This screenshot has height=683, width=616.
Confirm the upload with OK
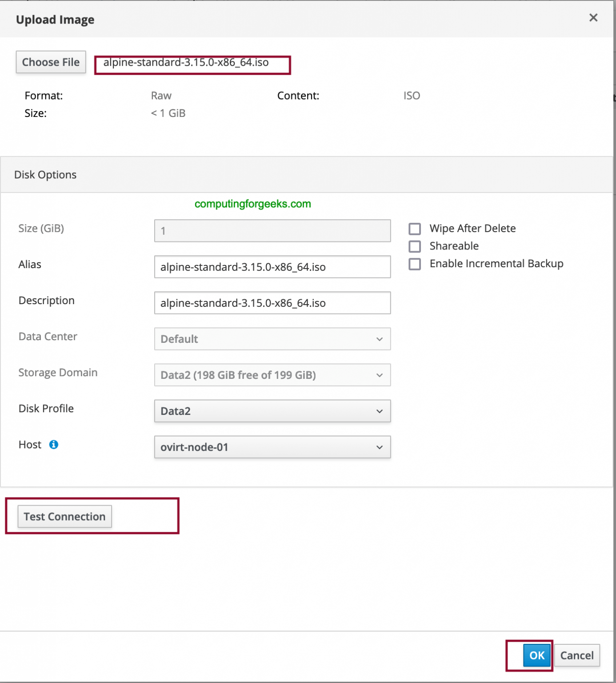536,655
